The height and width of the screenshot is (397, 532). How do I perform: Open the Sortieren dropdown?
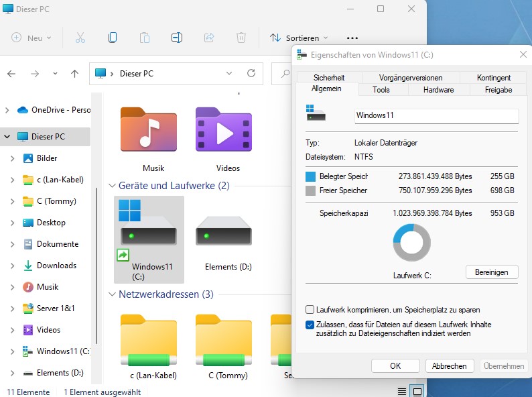(x=299, y=38)
